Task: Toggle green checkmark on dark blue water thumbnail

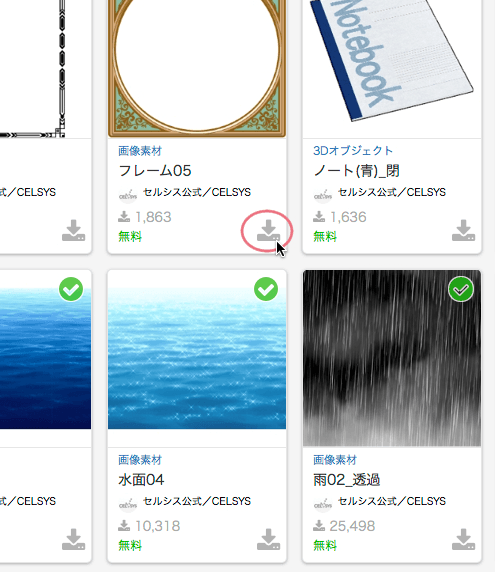Action: point(71,289)
